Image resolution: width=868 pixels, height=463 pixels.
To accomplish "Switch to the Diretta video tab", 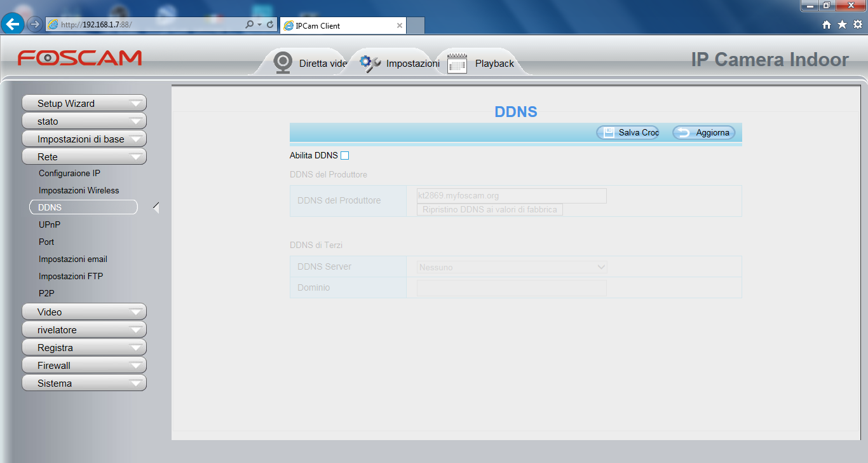I will pos(305,63).
